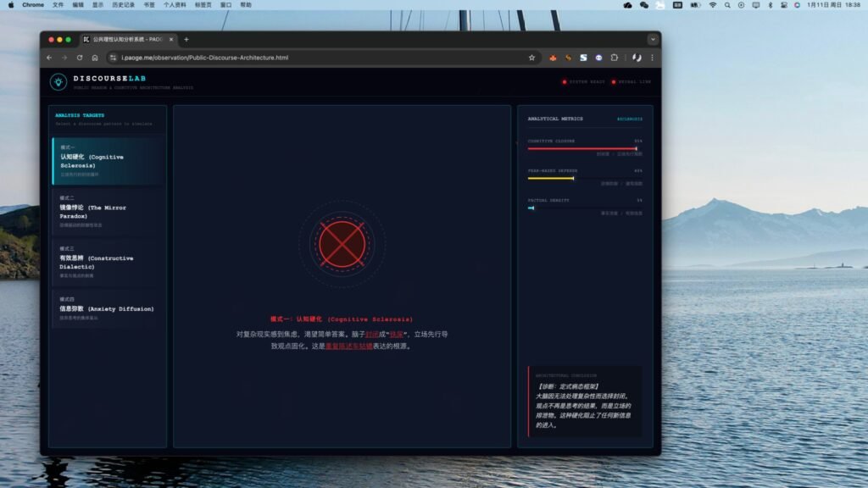Bookmark this page with the star icon
Viewport: 868px width, 488px height.
tap(531, 58)
